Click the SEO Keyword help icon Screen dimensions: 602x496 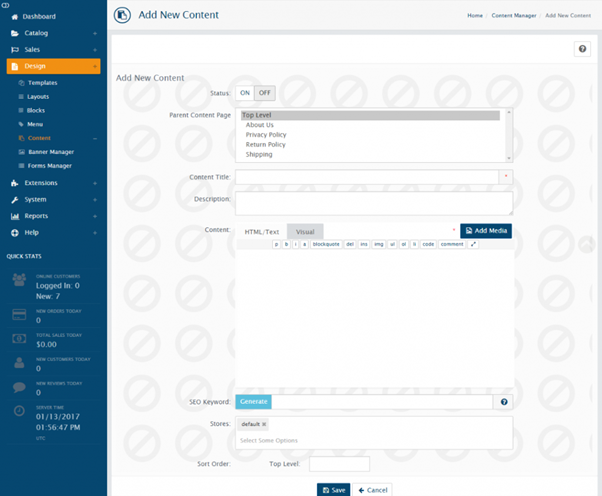504,402
